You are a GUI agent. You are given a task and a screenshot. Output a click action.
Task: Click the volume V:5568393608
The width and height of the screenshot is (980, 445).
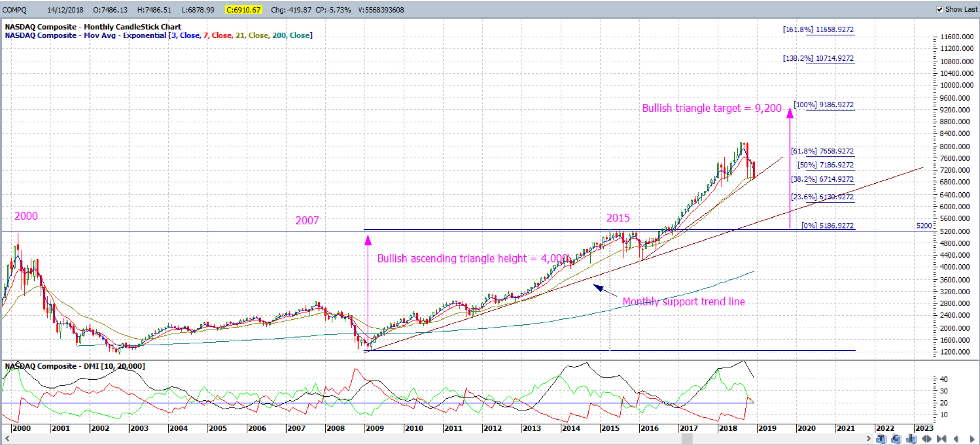(x=381, y=10)
